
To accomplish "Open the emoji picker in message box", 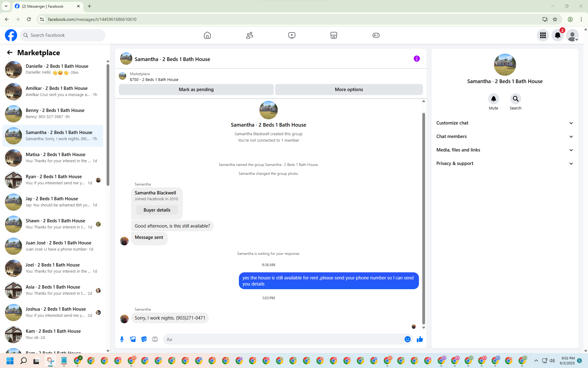I will point(408,339).
